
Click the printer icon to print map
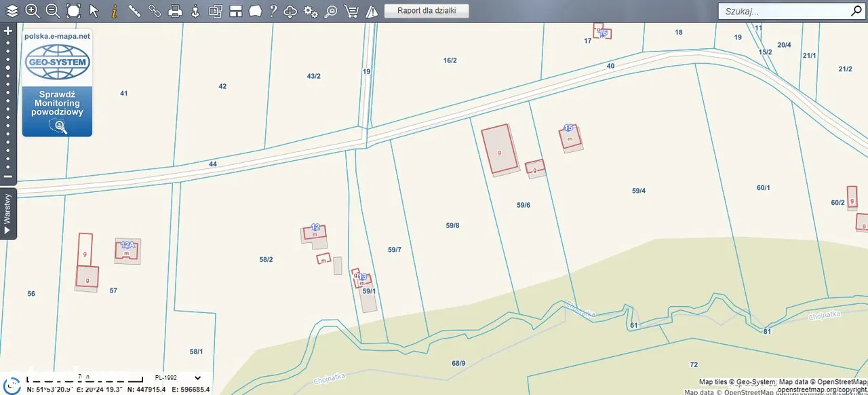pyautogui.click(x=175, y=11)
